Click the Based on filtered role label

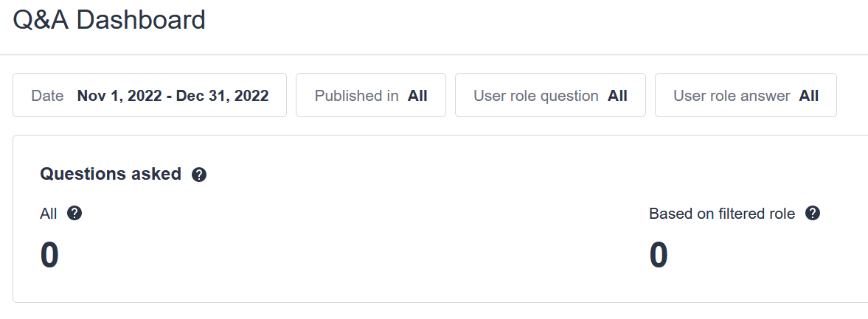click(x=722, y=214)
